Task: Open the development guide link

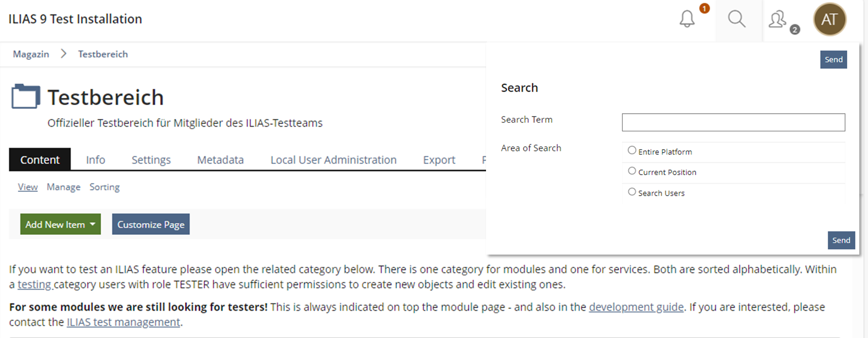Action: (636, 307)
